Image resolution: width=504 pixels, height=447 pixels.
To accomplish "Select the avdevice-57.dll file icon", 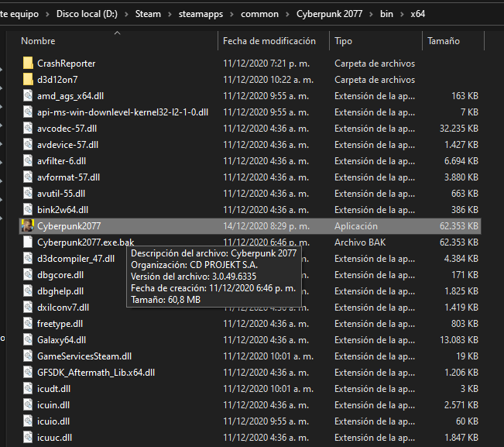I will [x=28, y=145].
